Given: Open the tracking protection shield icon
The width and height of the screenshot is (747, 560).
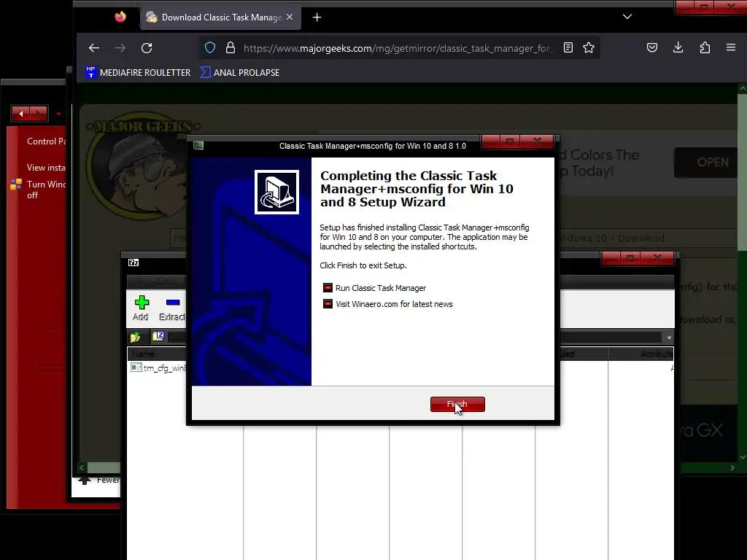Looking at the screenshot, I should (210, 47).
